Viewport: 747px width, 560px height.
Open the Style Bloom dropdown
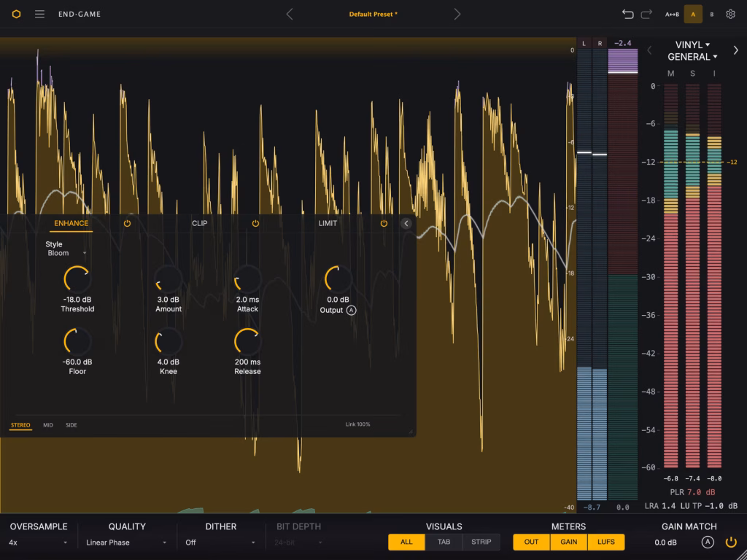point(66,253)
